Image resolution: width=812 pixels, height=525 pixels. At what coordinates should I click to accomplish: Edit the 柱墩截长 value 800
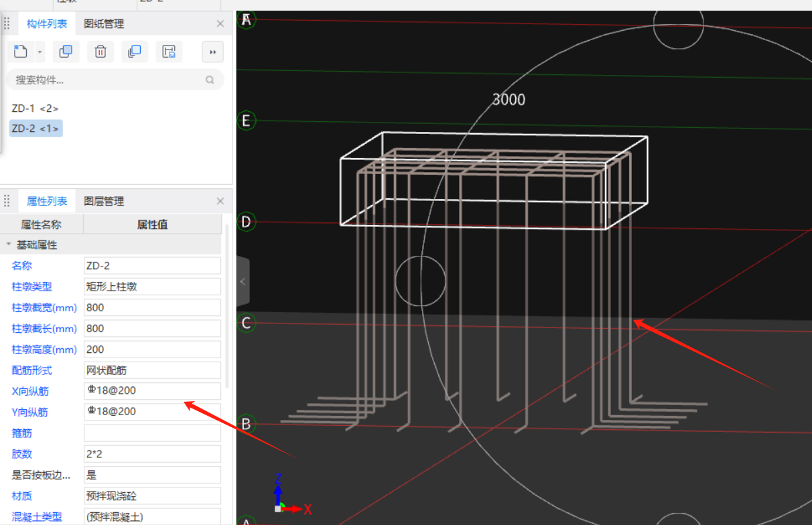[x=152, y=329]
